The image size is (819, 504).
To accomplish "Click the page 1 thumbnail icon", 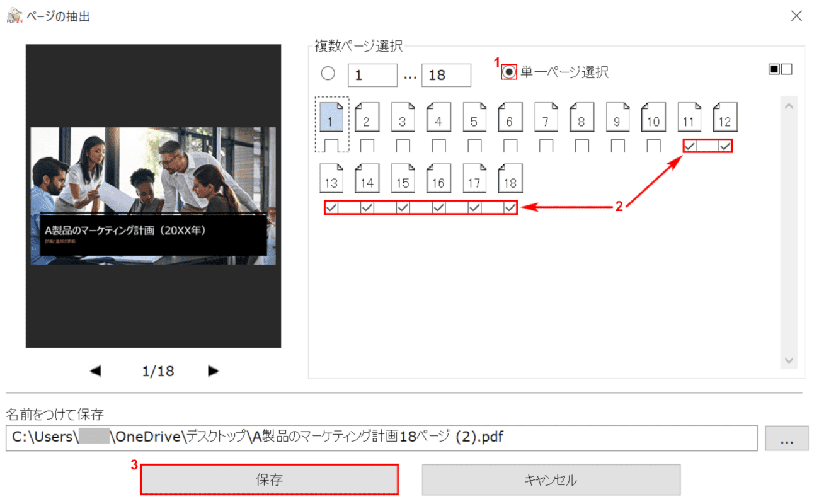I will click(x=331, y=117).
